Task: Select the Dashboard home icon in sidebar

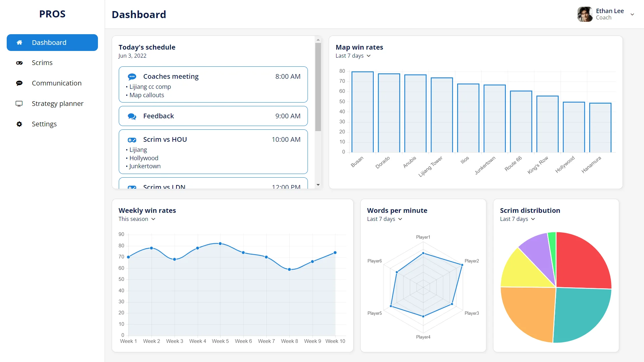Action: (19, 42)
